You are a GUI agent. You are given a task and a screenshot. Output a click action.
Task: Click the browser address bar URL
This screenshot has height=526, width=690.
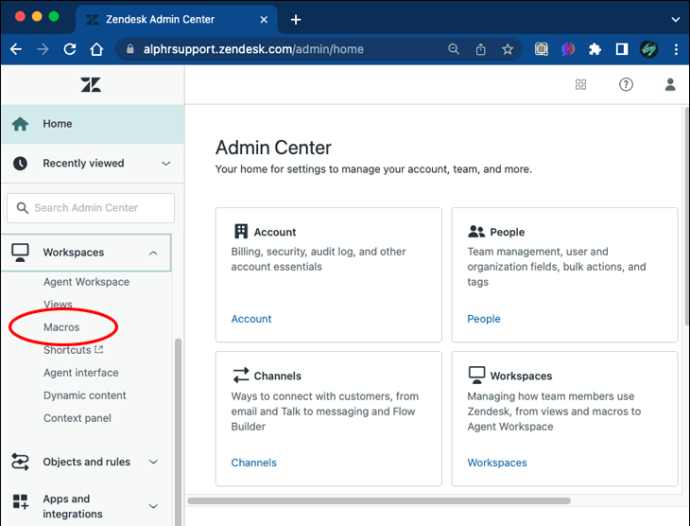[x=253, y=49]
